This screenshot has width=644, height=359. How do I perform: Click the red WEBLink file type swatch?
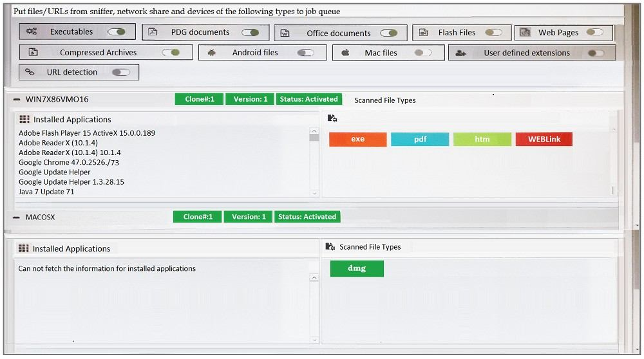click(x=544, y=139)
